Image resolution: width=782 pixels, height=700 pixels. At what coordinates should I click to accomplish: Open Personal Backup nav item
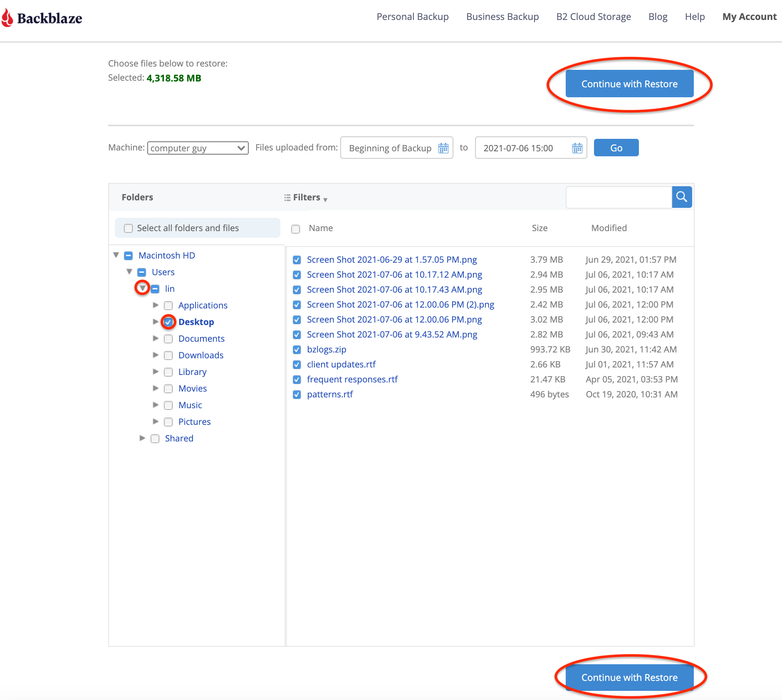click(x=413, y=17)
